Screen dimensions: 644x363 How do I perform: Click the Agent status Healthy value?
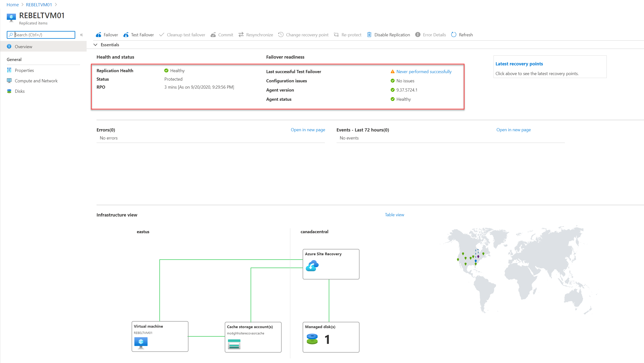404,99
